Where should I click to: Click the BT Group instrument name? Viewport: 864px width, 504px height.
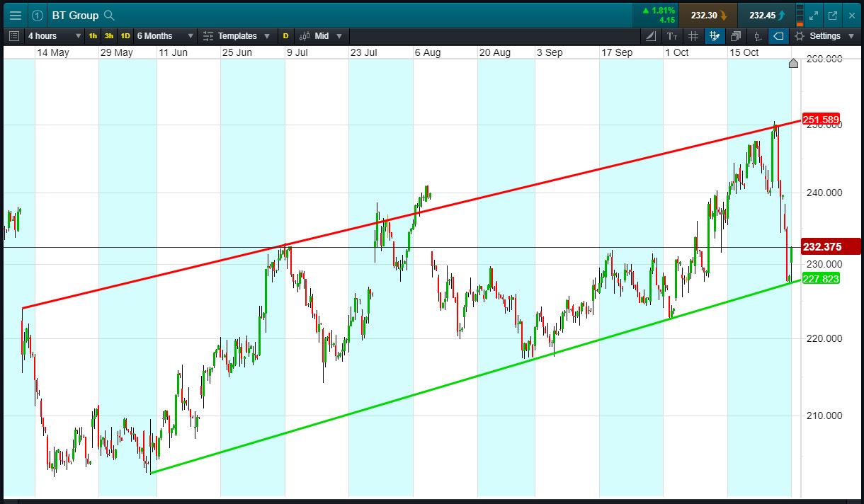75,15
